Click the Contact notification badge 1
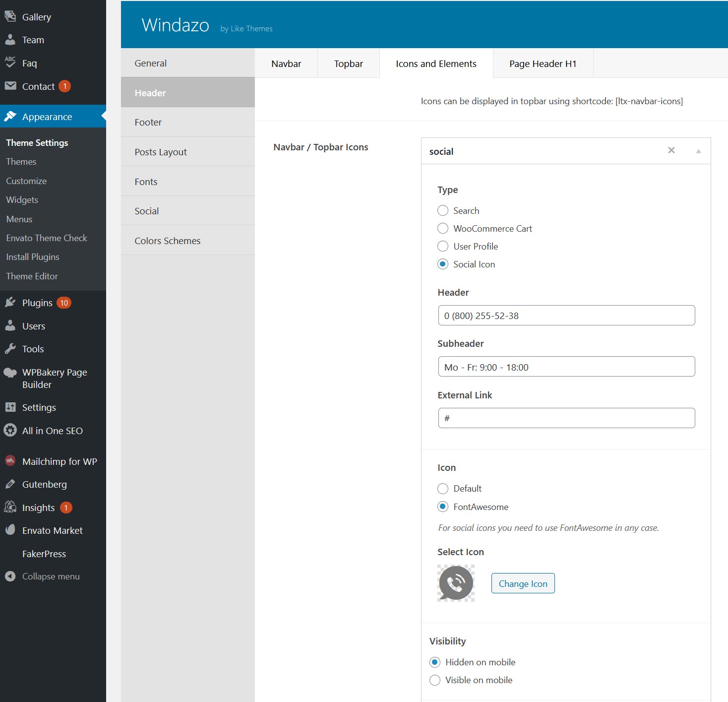Viewport: 728px width, 702px height. 64,86
